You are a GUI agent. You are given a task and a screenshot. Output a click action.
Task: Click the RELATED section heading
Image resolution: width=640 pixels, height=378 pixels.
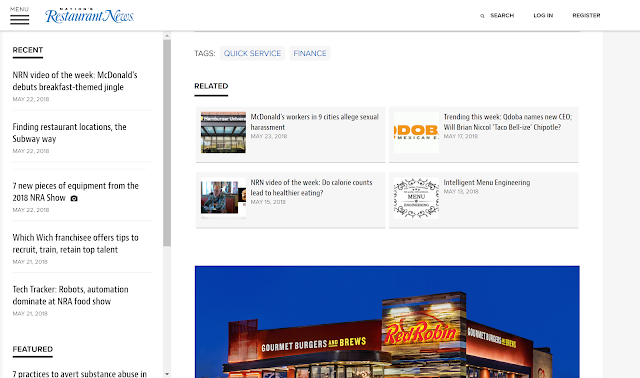211,86
